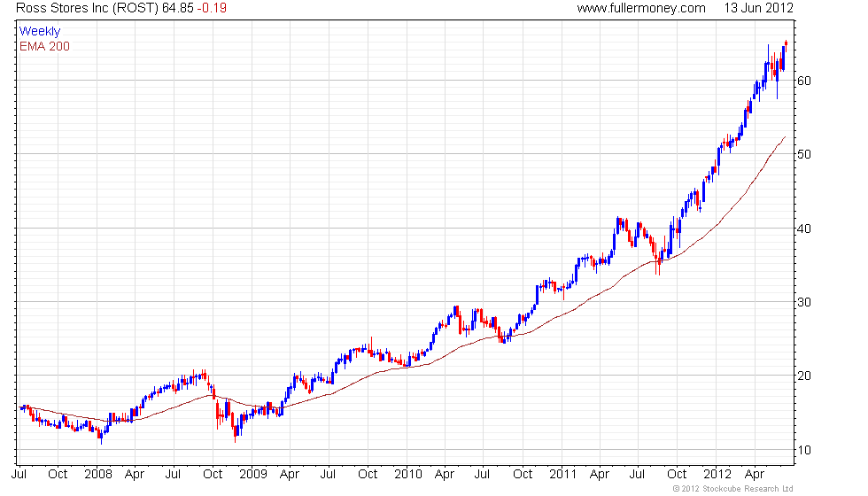Click the www.fullermoney.com website text
Screen dimensions: 868x496
click(641, 8)
